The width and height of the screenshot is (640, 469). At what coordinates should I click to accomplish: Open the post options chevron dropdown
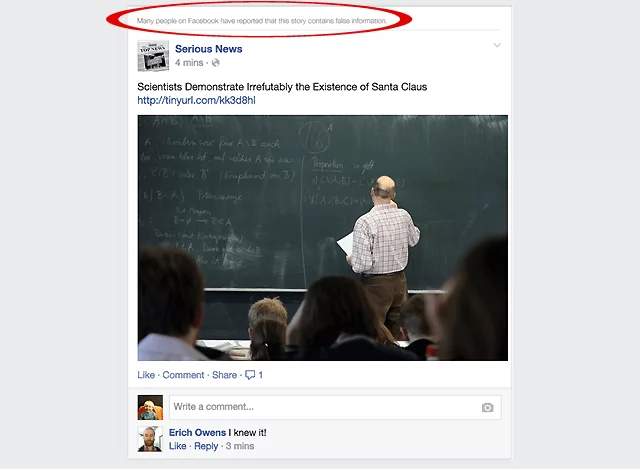[497, 45]
